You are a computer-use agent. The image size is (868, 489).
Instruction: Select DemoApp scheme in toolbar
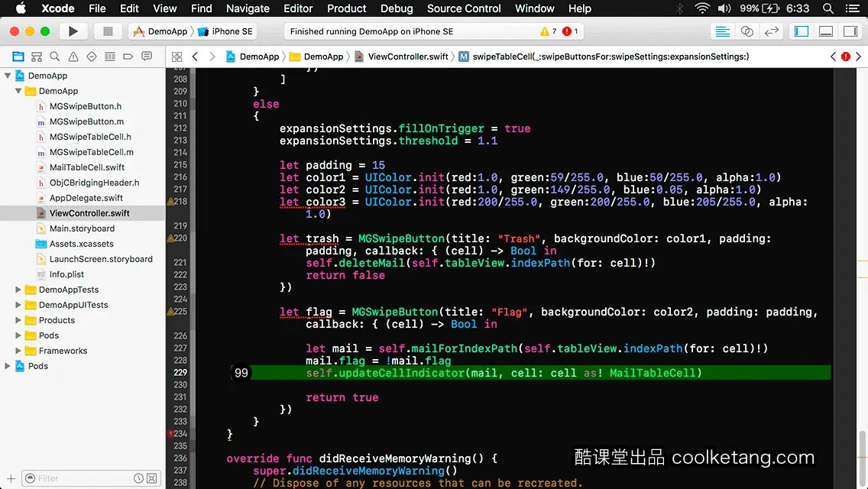tap(160, 31)
